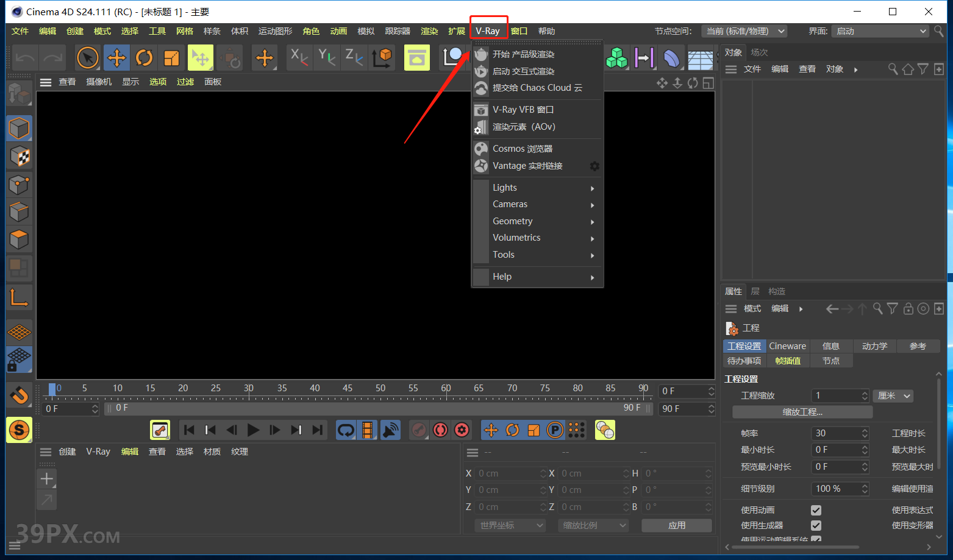Click Vantage live link settings gear
This screenshot has height=560, width=953.
[x=594, y=166]
